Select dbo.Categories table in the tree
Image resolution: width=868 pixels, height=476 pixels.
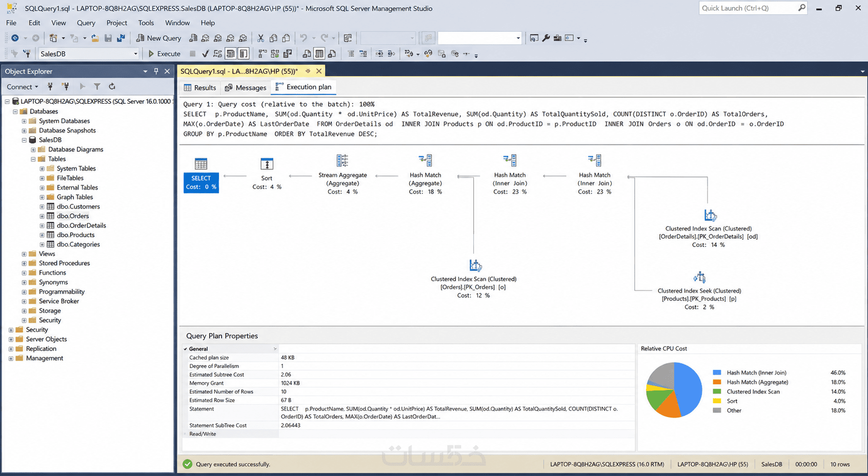point(78,244)
